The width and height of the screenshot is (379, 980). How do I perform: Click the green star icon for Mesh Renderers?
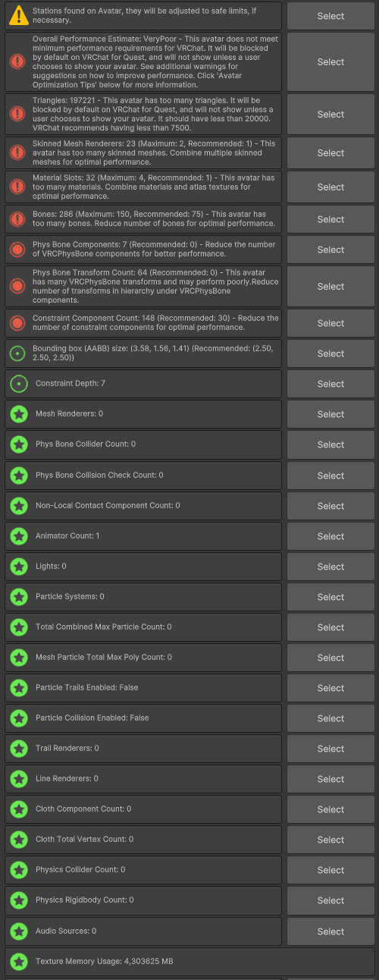pyautogui.click(x=18, y=414)
